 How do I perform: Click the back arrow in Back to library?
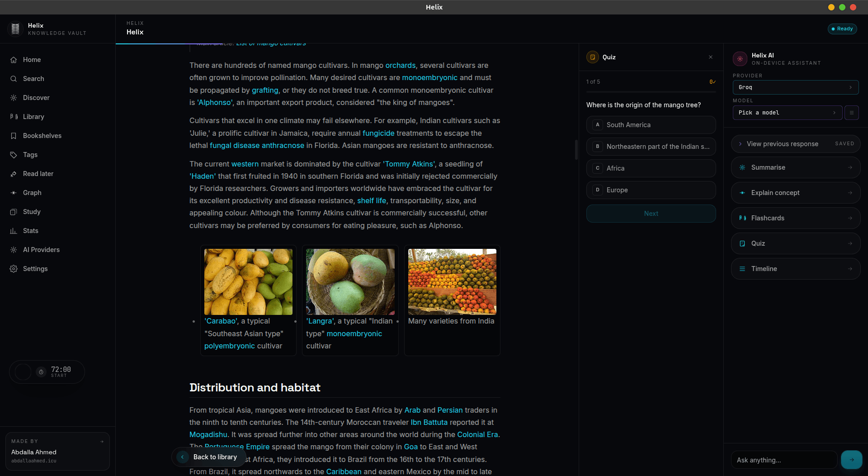pyautogui.click(x=183, y=457)
